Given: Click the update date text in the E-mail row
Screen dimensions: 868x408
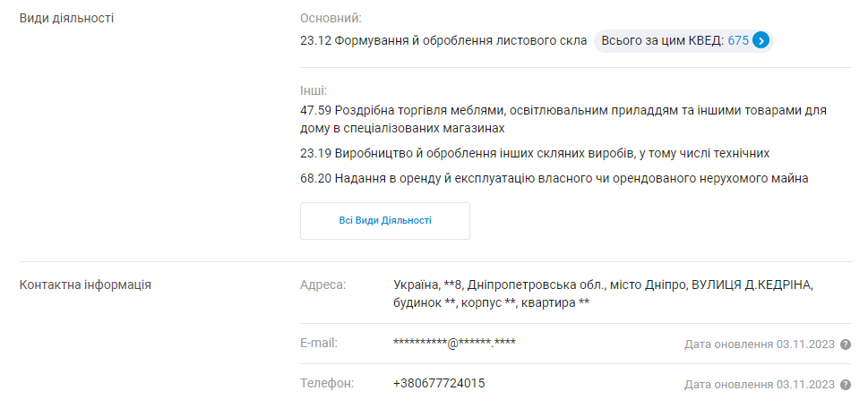Looking at the screenshot, I should click(x=759, y=344).
